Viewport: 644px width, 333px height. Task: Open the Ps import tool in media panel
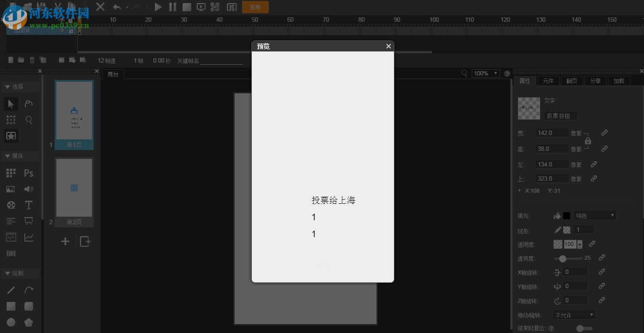point(28,173)
